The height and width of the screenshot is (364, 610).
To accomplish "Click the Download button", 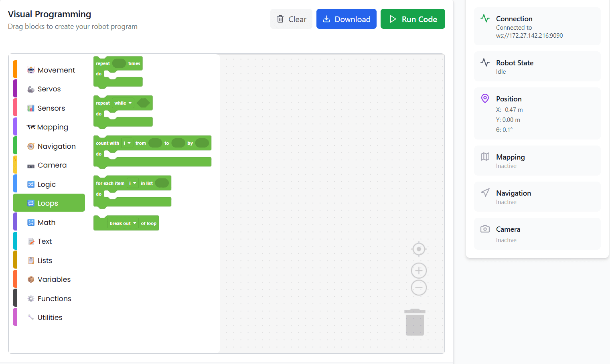I will (x=346, y=19).
